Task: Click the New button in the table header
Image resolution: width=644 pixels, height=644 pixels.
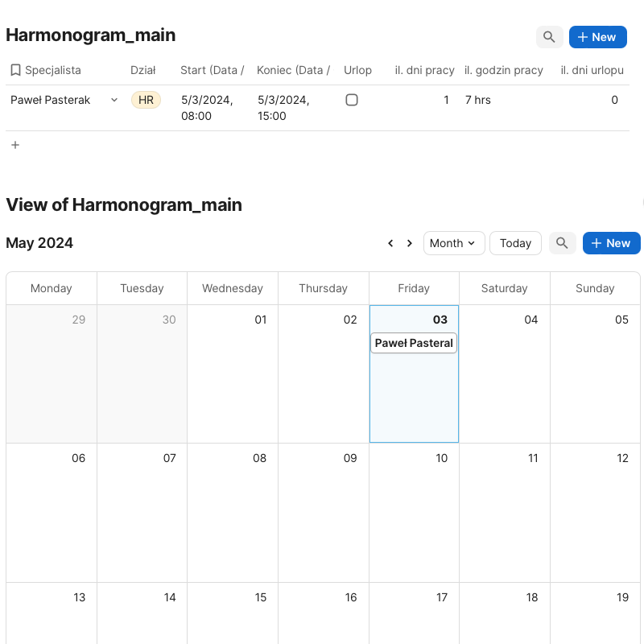Action: 597,37
